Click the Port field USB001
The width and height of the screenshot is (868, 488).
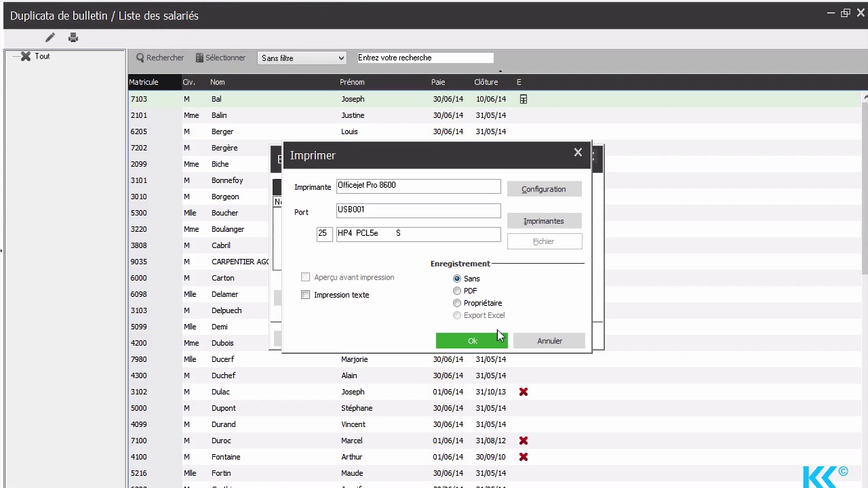point(418,210)
